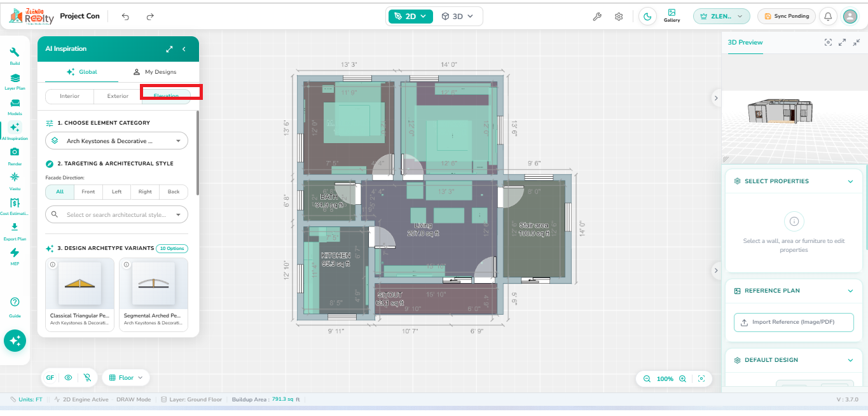Minimize the 3D Preview panel
868x416 pixels.
(x=857, y=42)
